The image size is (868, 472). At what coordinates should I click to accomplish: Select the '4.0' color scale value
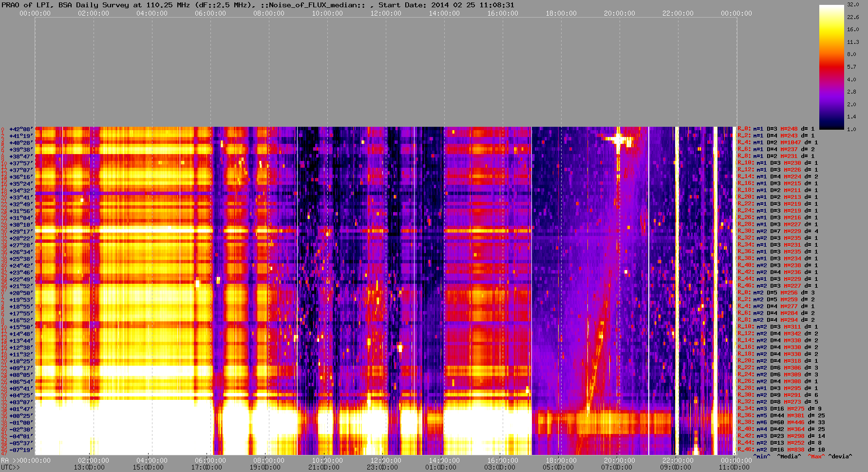[851, 79]
